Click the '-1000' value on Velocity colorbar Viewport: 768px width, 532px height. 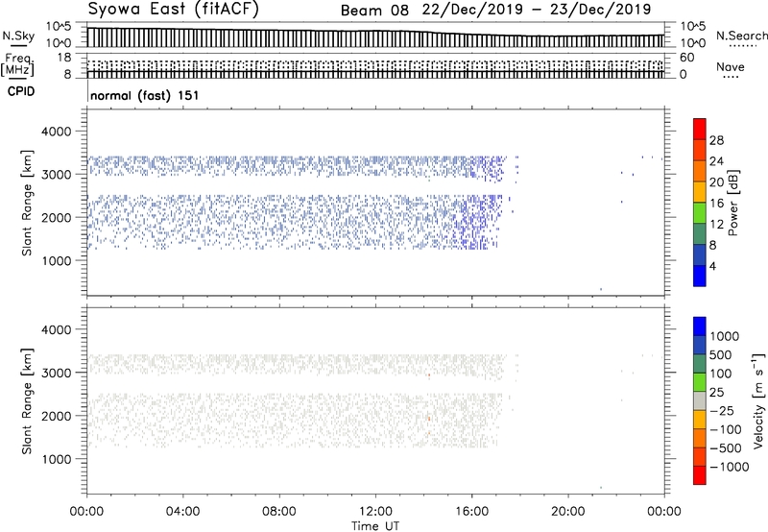point(730,467)
